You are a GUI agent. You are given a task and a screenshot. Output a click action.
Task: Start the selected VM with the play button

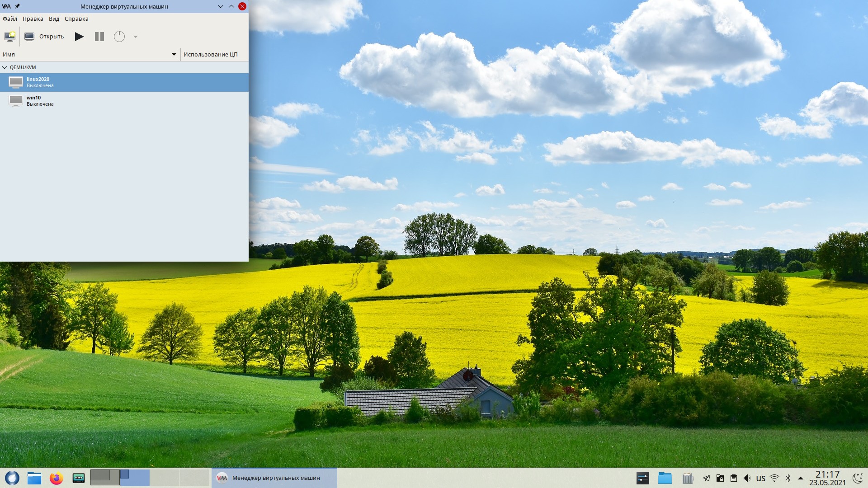click(79, 37)
